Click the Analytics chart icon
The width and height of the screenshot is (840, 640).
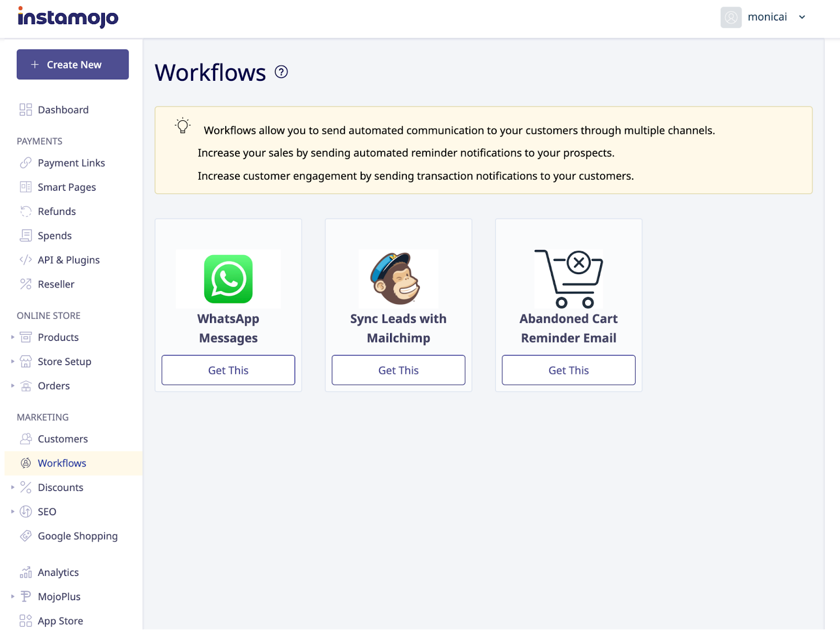(x=26, y=572)
